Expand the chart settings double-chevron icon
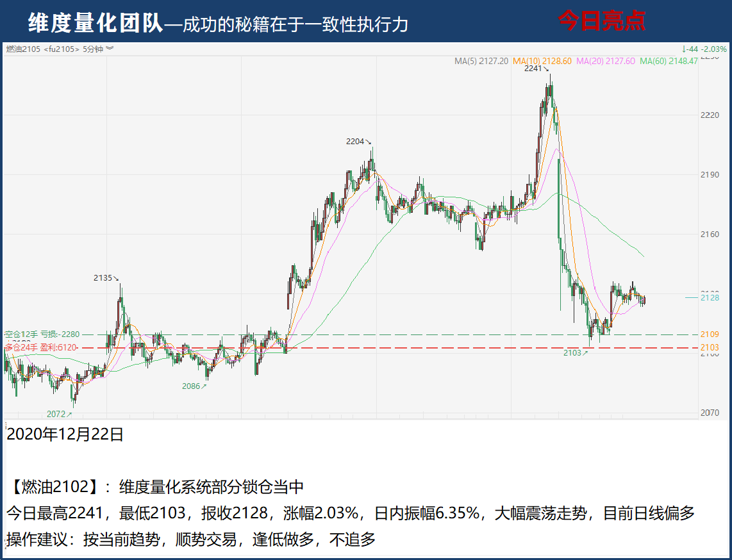732x560 pixels. 110,49
